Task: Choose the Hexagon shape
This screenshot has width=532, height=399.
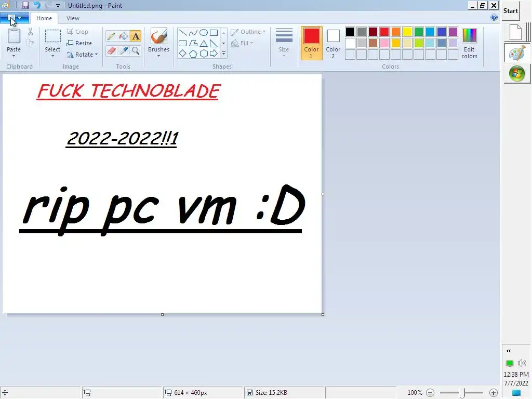Action: [x=204, y=54]
